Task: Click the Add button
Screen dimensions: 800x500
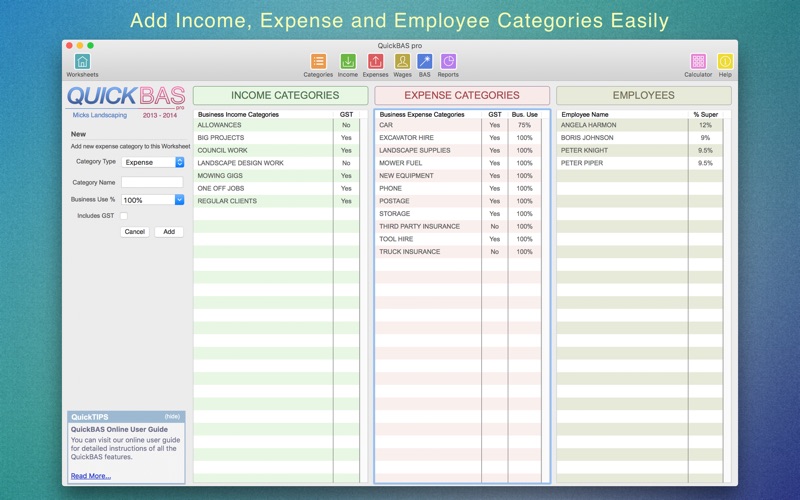Action: coord(169,232)
